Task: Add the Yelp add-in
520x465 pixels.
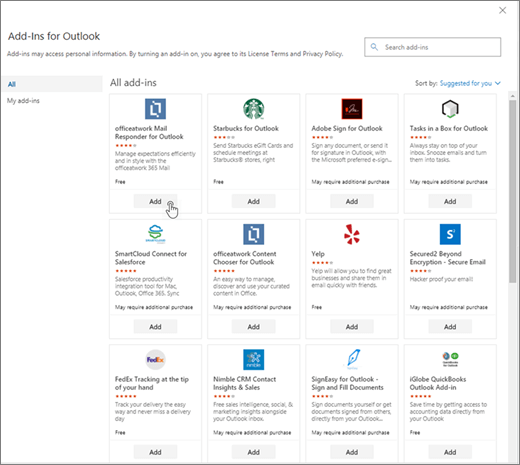Action: coord(352,327)
